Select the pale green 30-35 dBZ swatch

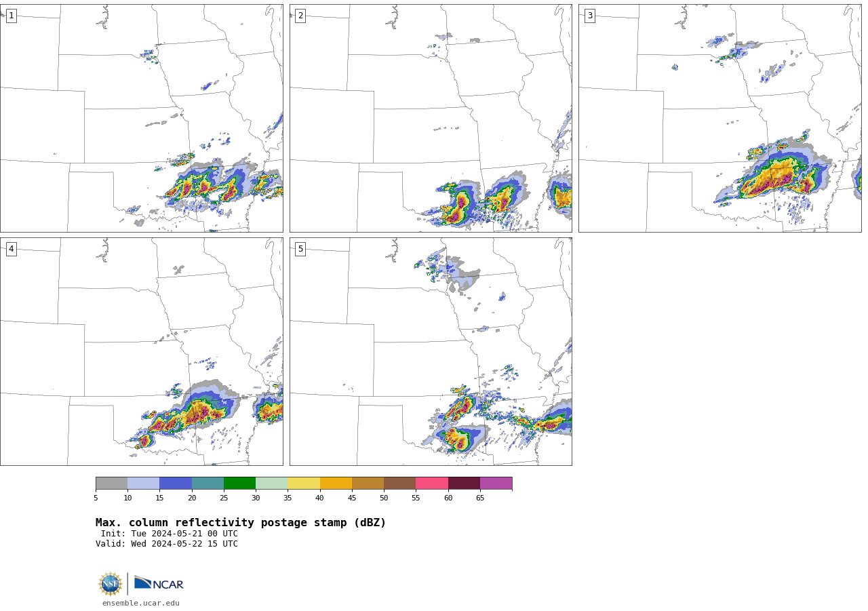271,483
